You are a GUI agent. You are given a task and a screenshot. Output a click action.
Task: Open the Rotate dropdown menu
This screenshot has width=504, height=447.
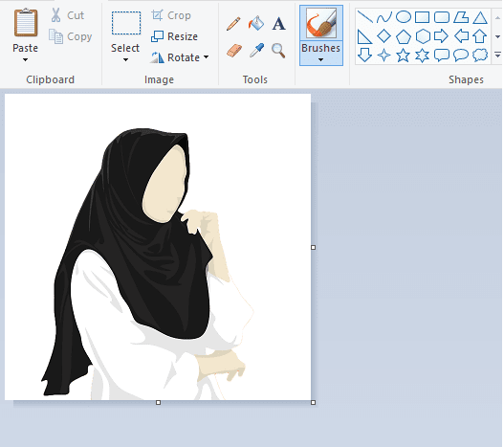206,57
